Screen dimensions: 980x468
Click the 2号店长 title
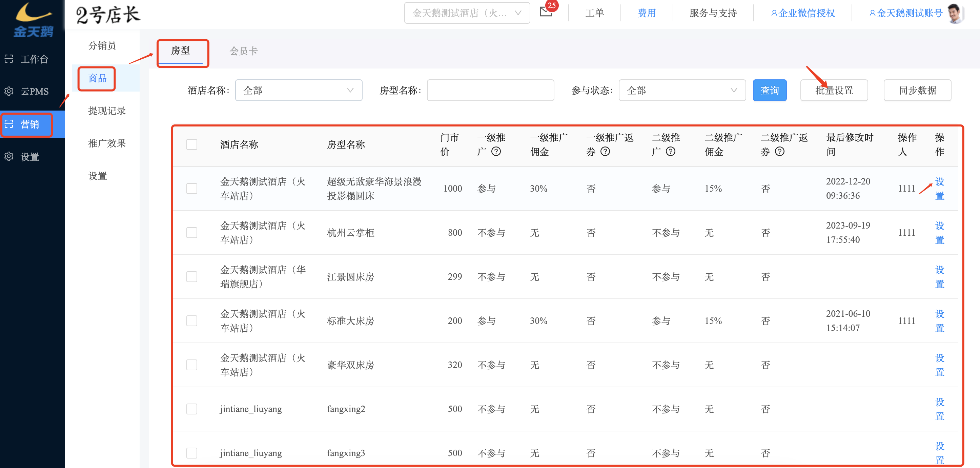[108, 15]
